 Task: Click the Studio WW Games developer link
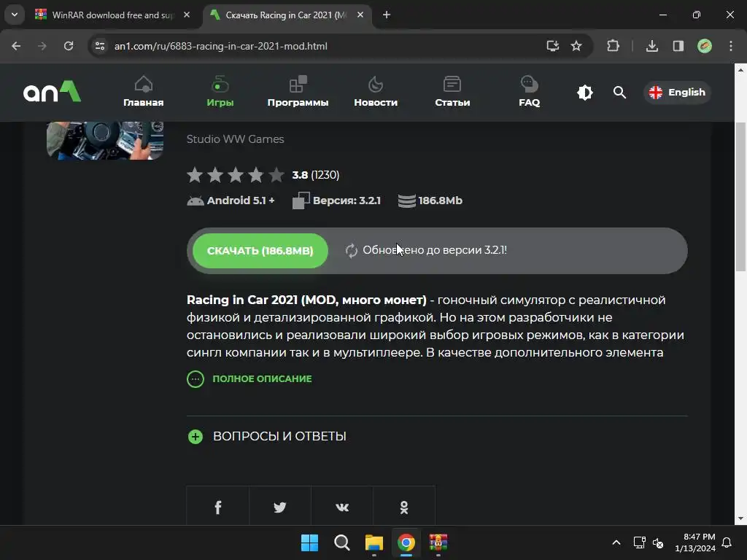[236, 139]
